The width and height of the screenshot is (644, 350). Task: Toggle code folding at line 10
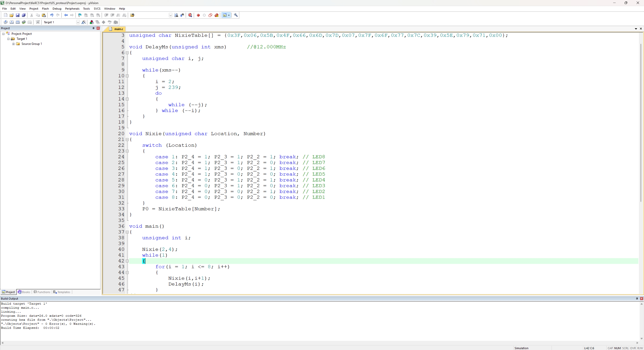127,76
